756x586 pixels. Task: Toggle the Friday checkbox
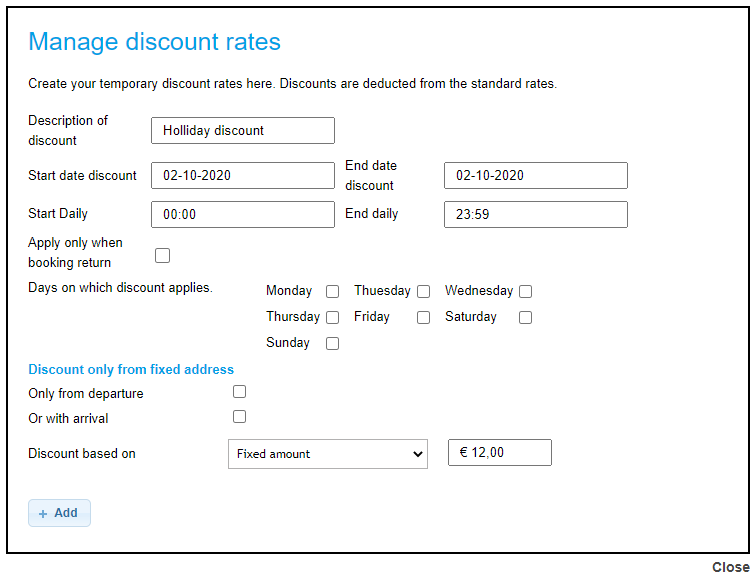click(x=424, y=318)
